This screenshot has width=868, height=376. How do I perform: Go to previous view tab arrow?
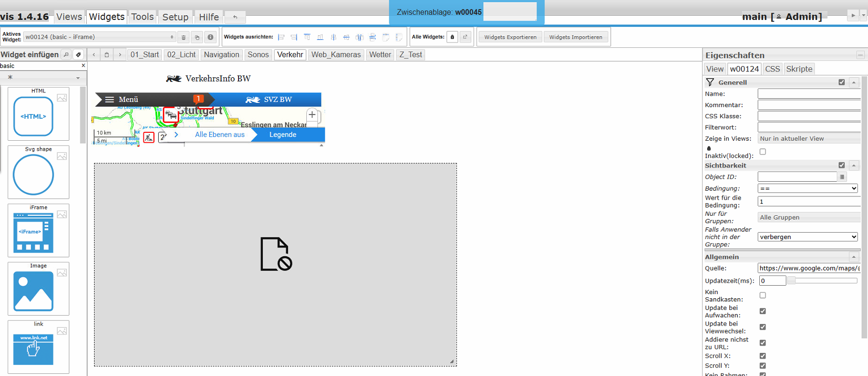94,55
